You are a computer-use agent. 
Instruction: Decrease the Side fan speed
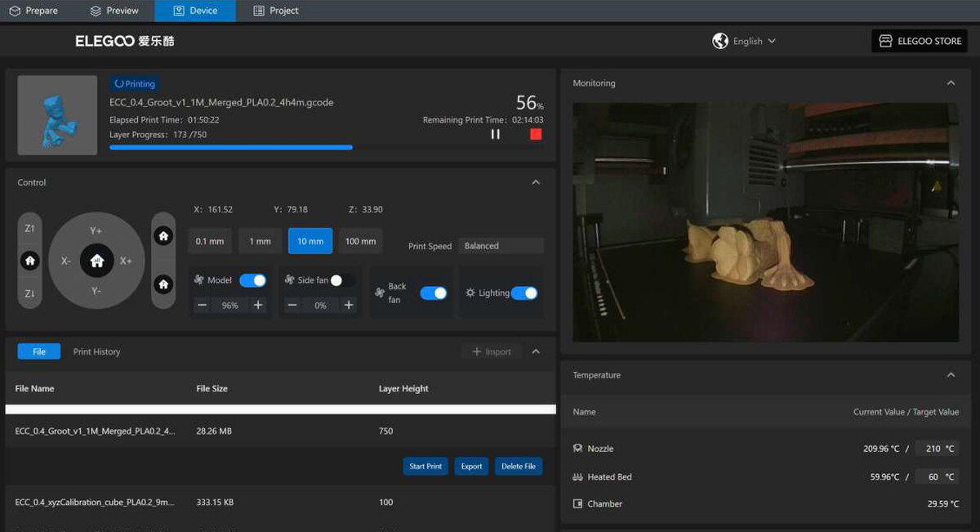coord(292,305)
